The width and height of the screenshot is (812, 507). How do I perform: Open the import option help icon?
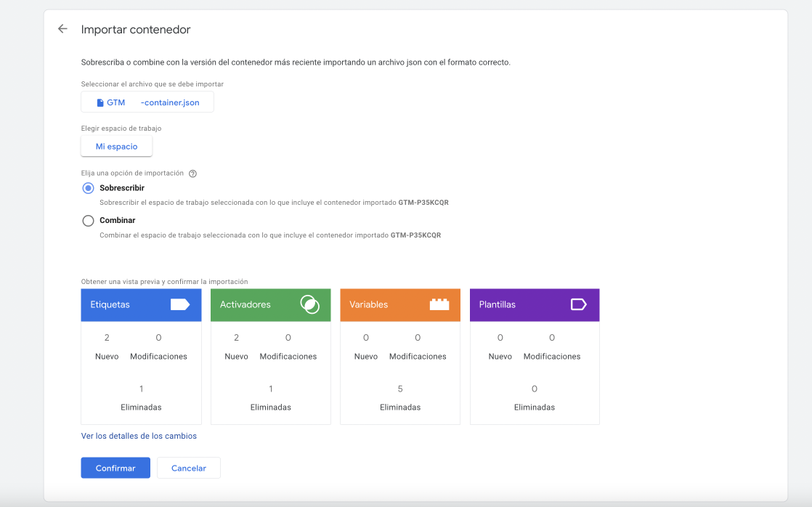click(x=192, y=174)
